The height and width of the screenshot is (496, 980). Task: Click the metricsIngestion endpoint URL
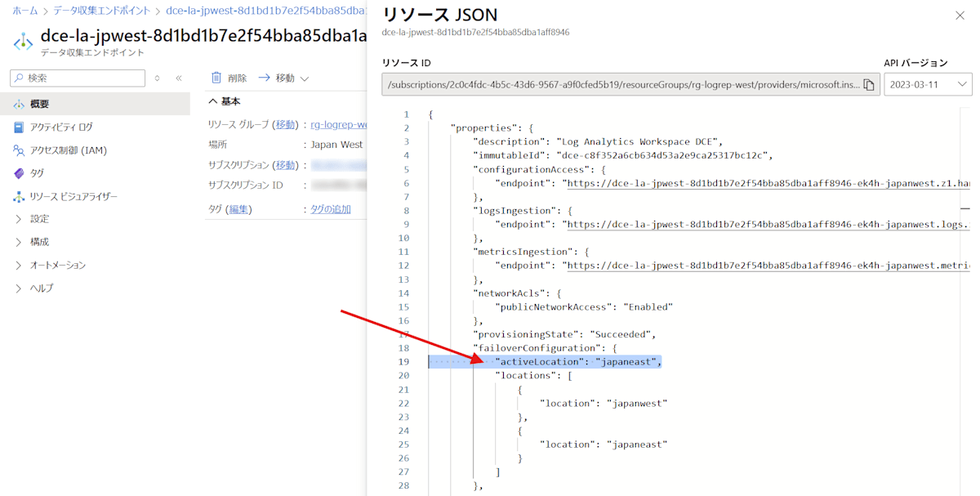pyautogui.click(x=767, y=266)
